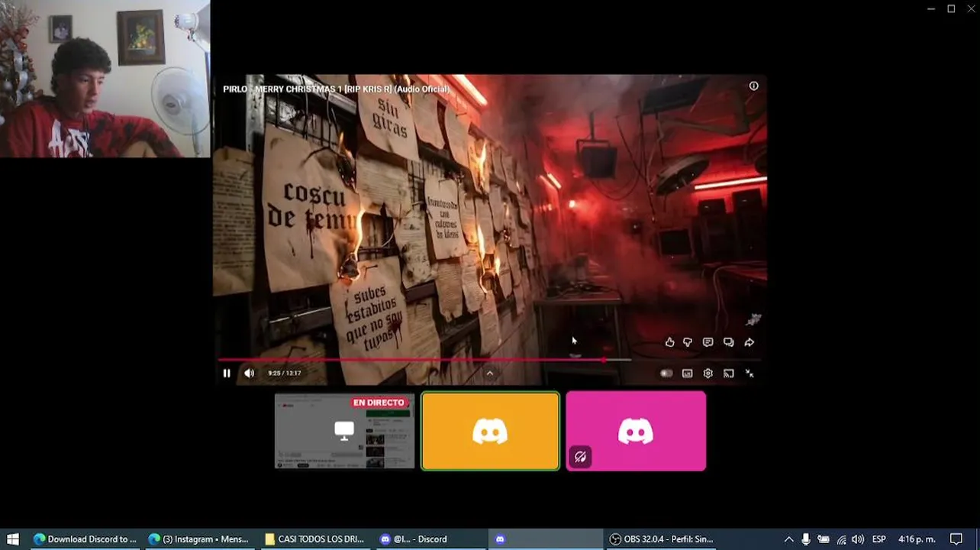The image size is (980, 550).
Task: Toggle the autoplay switch in player
Action: pos(666,374)
